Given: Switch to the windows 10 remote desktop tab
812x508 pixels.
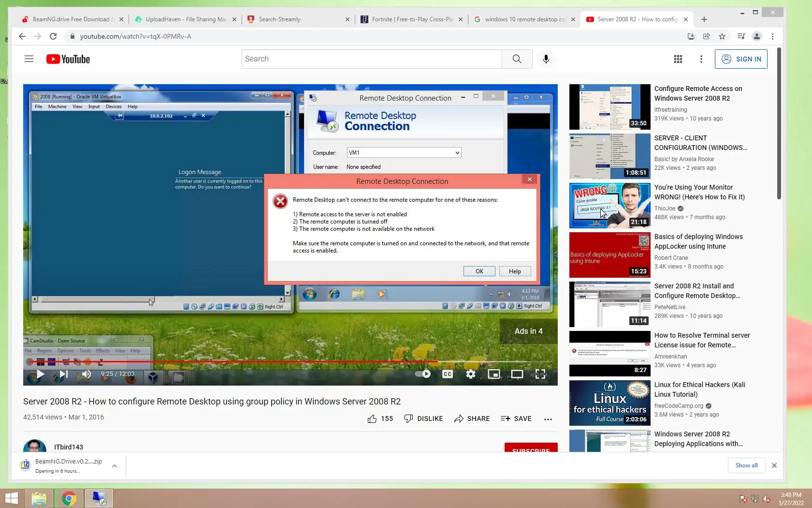Looking at the screenshot, I should (524, 19).
